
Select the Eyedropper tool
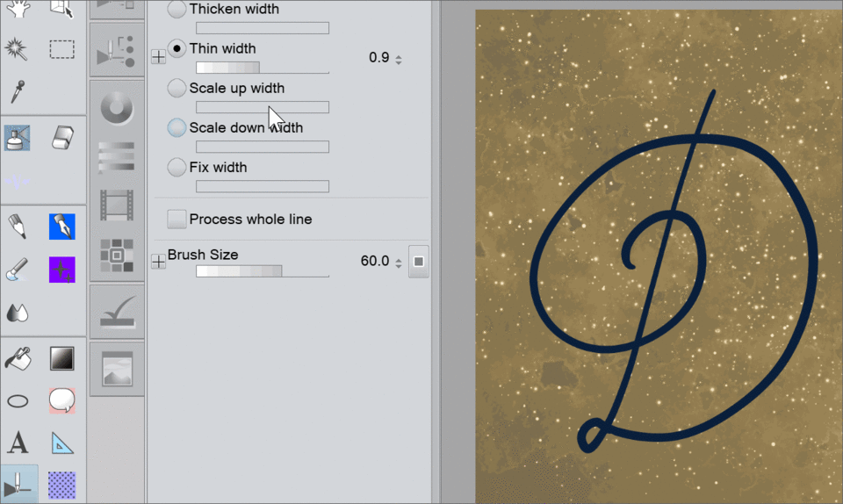coord(17,92)
